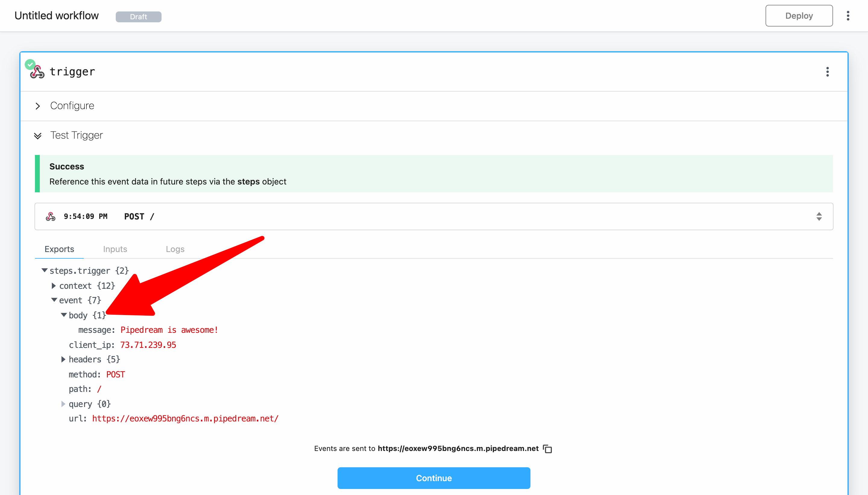Expand the query {0} node
Screen dimensions: 868x495
pyautogui.click(x=63, y=404)
